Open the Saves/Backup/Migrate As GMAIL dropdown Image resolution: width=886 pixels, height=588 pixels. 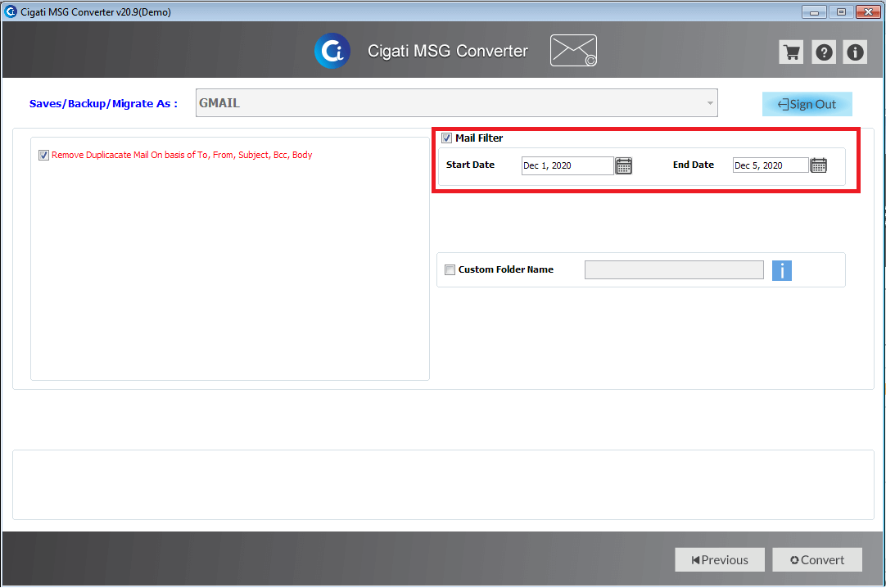(457, 103)
